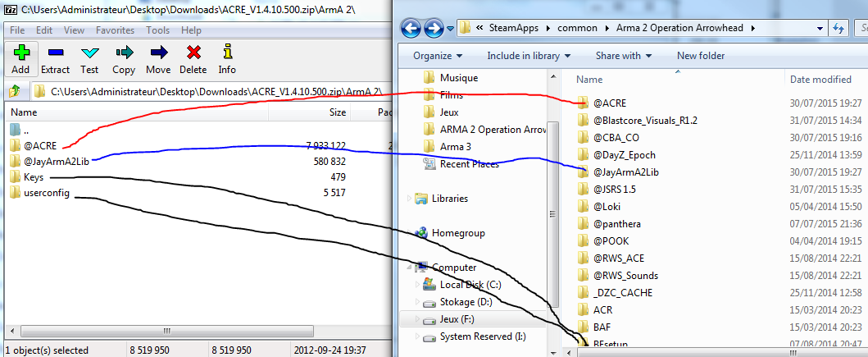Open the Include in library dropdown
The height and width of the screenshot is (357, 868).
531,56
